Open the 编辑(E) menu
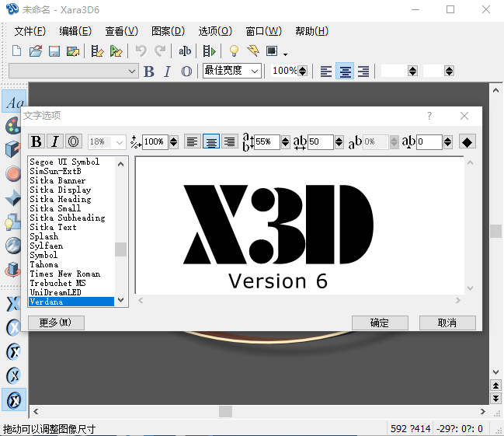 (75, 31)
